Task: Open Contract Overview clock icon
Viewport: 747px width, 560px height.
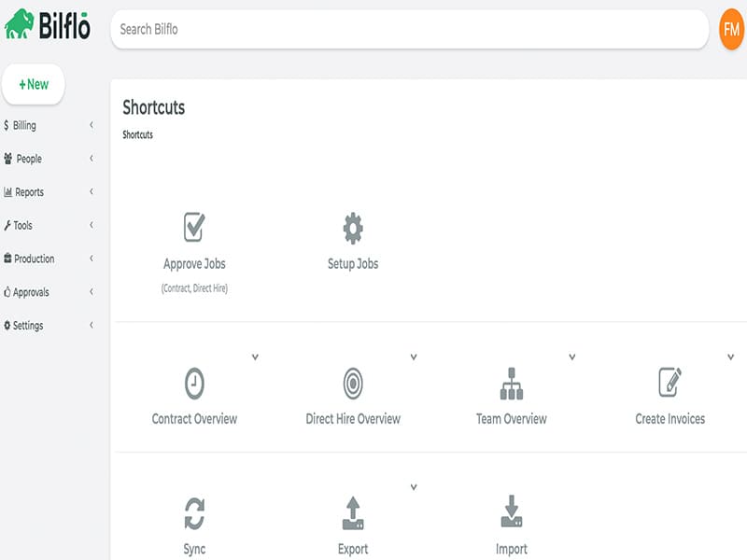Action: click(x=194, y=383)
